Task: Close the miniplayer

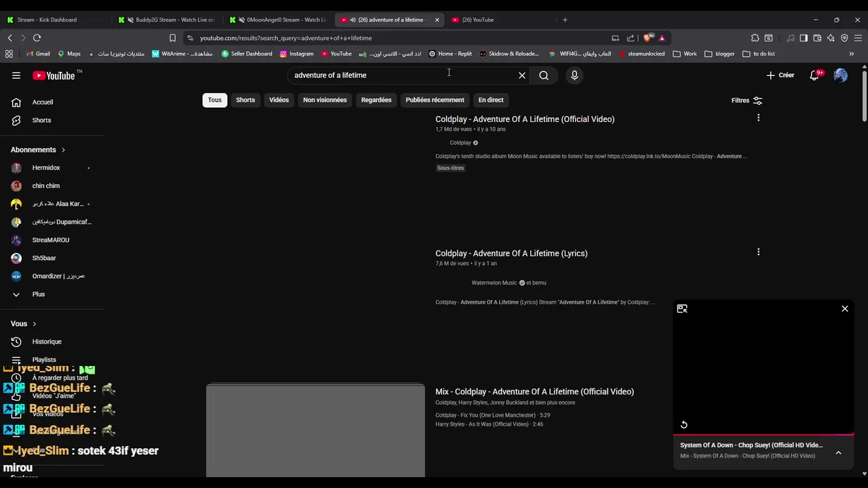Action: tap(845, 308)
